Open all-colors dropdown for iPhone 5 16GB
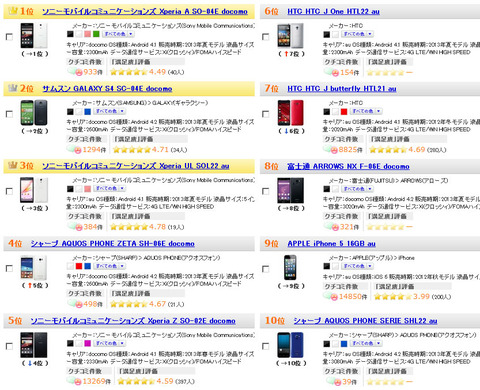The image size is (480, 390). click(358, 266)
